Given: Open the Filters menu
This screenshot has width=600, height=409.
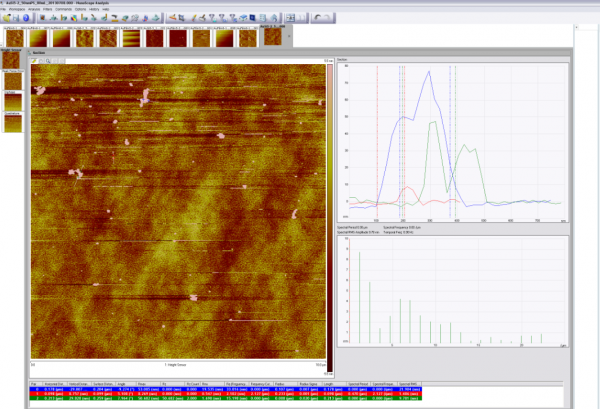Looking at the screenshot, I should (x=47, y=8).
